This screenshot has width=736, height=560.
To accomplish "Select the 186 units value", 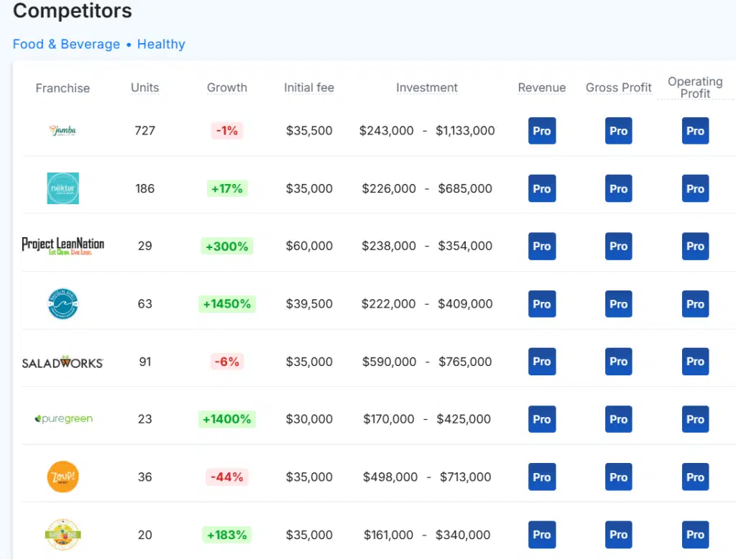I will click(x=144, y=188).
